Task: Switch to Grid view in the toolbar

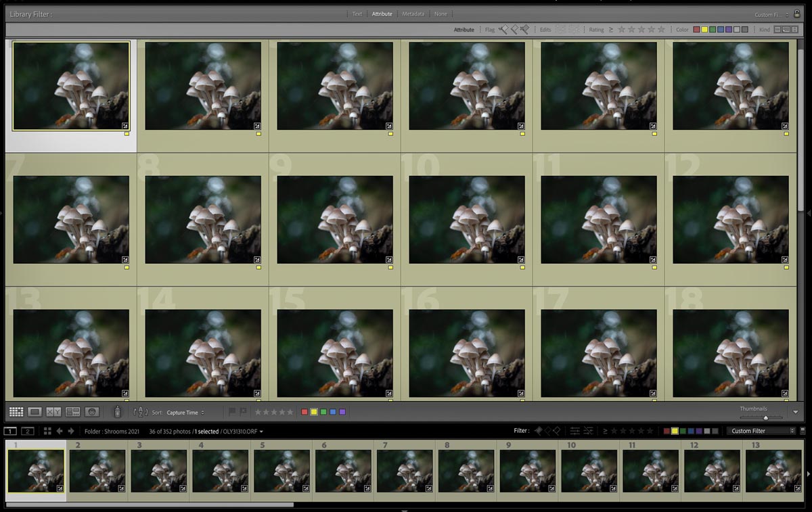Action: 16,412
